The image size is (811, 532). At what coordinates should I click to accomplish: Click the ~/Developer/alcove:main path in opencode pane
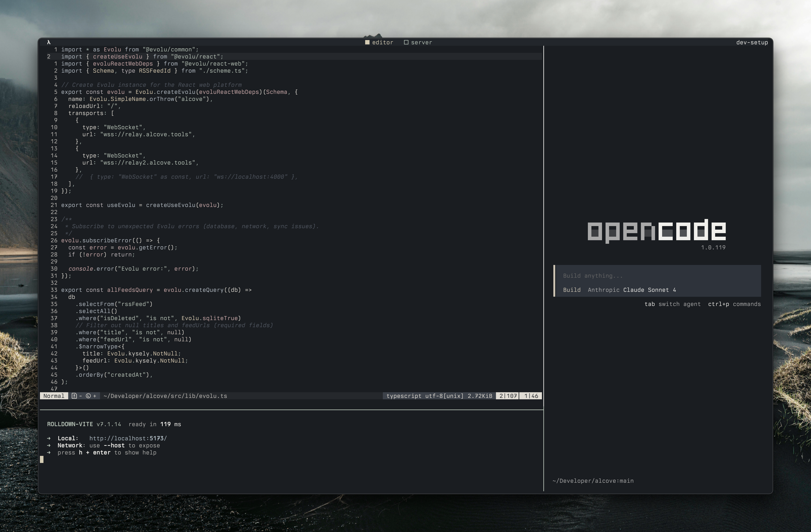click(593, 481)
